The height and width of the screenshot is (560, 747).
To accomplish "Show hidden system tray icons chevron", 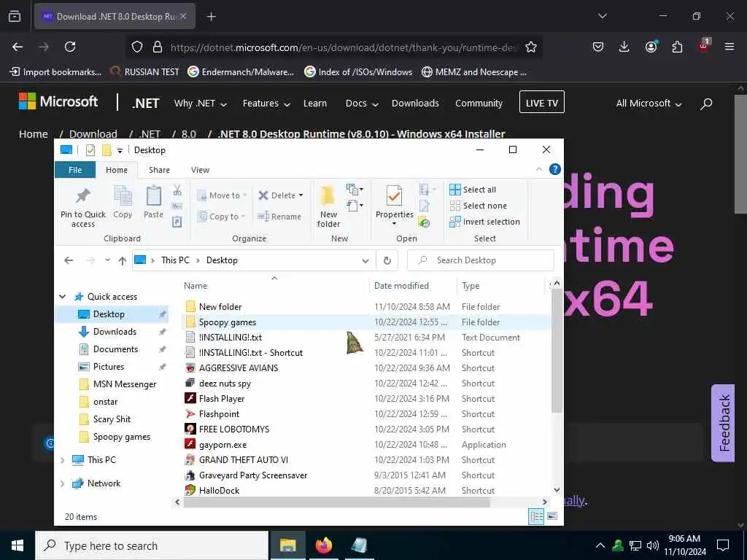I will [x=600, y=545].
